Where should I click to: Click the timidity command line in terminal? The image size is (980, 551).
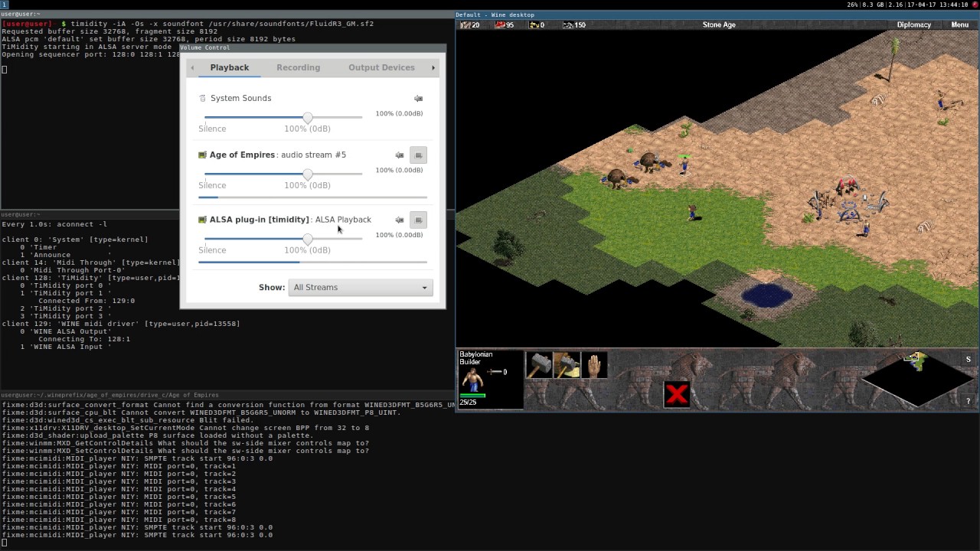pos(222,24)
